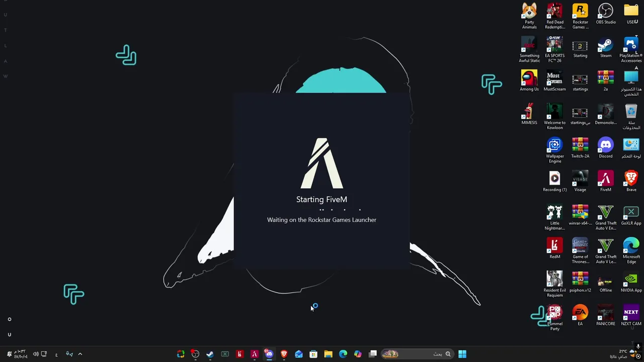This screenshot has width=644, height=362.
Task: Open OBS Studio desktop icon
Action: (x=606, y=14)
